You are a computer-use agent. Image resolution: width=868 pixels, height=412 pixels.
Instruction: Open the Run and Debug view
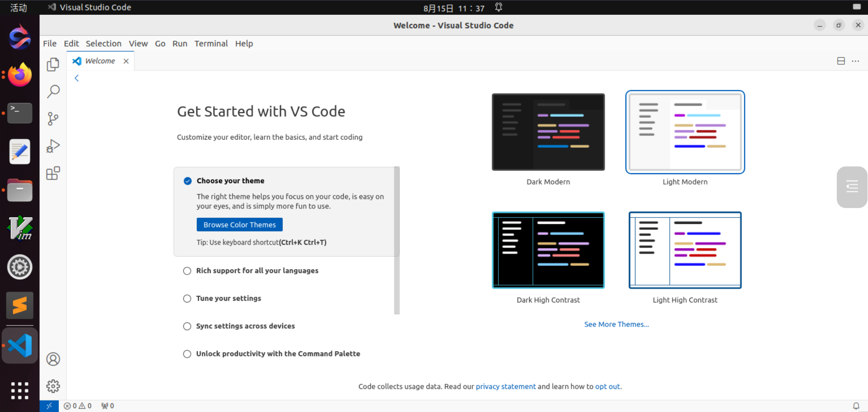coord(53,146)
